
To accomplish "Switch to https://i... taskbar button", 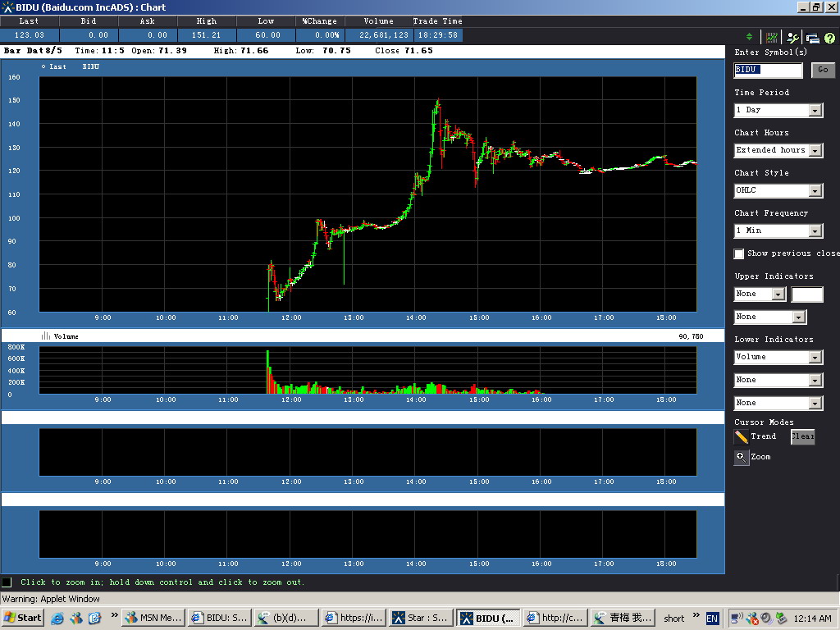I will coord(354,618).
